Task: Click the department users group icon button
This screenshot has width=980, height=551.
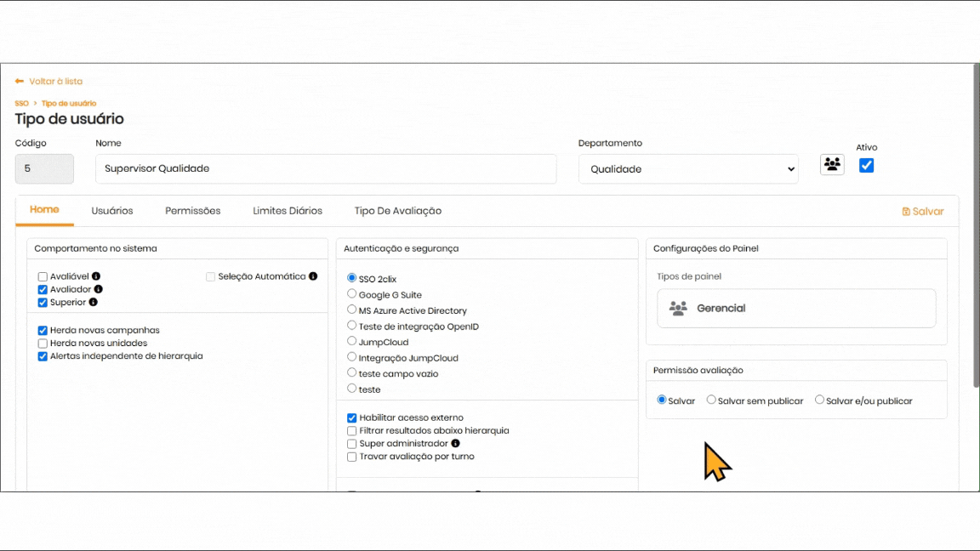Action: pos(832,165)
